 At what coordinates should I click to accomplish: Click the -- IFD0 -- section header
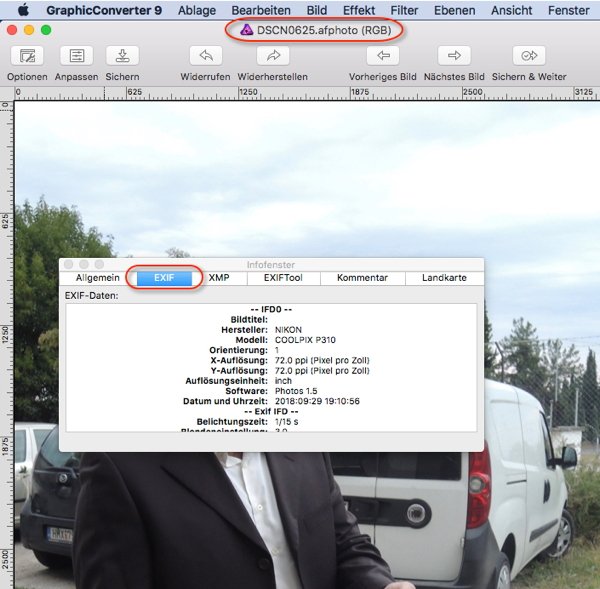[271, 309]
